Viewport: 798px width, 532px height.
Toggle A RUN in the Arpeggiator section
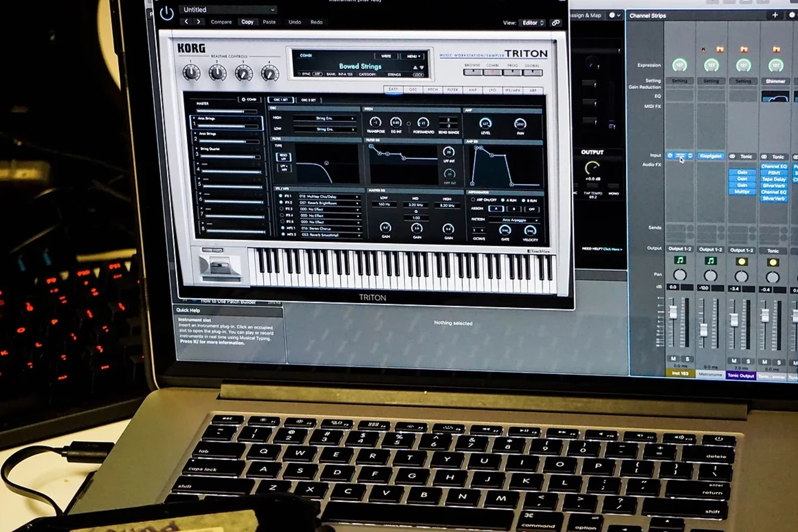click(x=503, y=200)
